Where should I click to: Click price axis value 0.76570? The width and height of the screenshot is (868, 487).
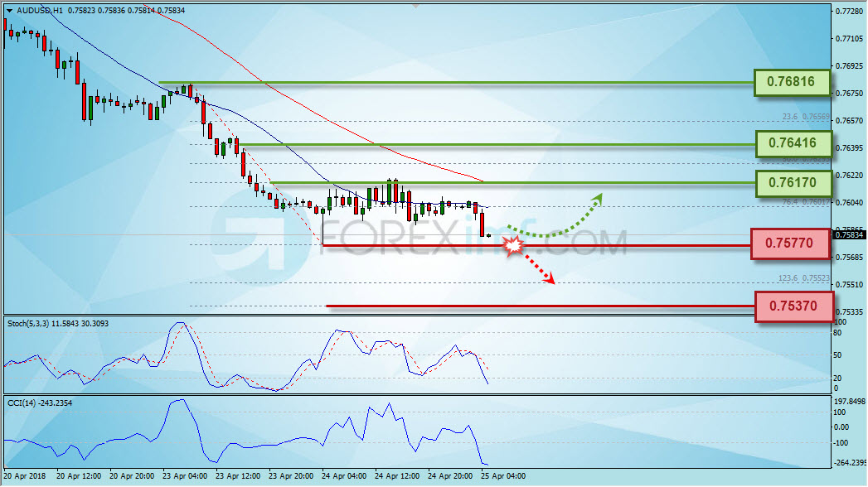click(x=849, y=120)
